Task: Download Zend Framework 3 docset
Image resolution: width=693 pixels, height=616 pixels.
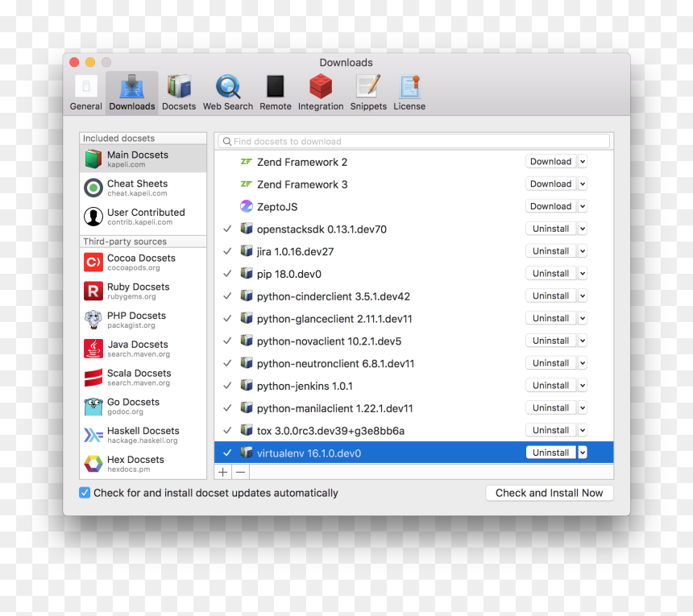Action: [x=550, y=184]
